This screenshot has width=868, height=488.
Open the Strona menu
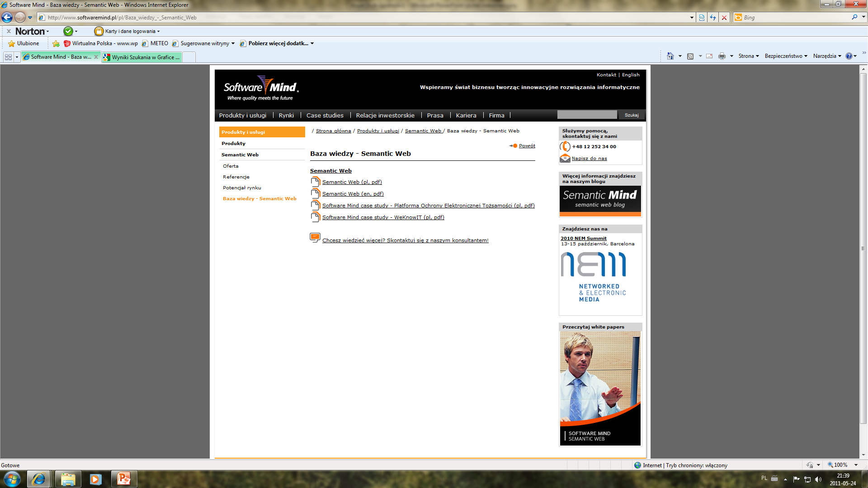(x=749, y=56)
